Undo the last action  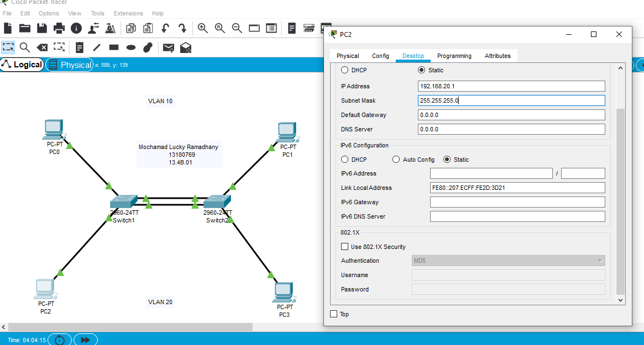click(165, 28)
